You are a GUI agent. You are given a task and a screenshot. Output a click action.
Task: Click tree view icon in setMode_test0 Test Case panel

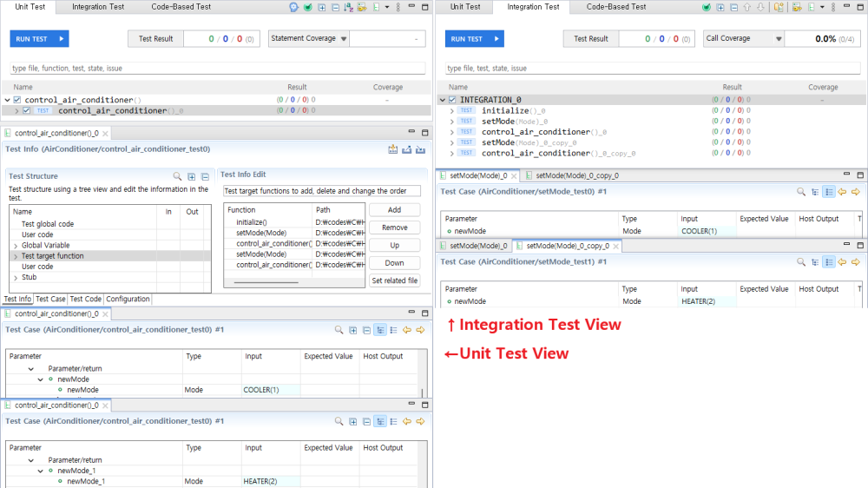815,192
